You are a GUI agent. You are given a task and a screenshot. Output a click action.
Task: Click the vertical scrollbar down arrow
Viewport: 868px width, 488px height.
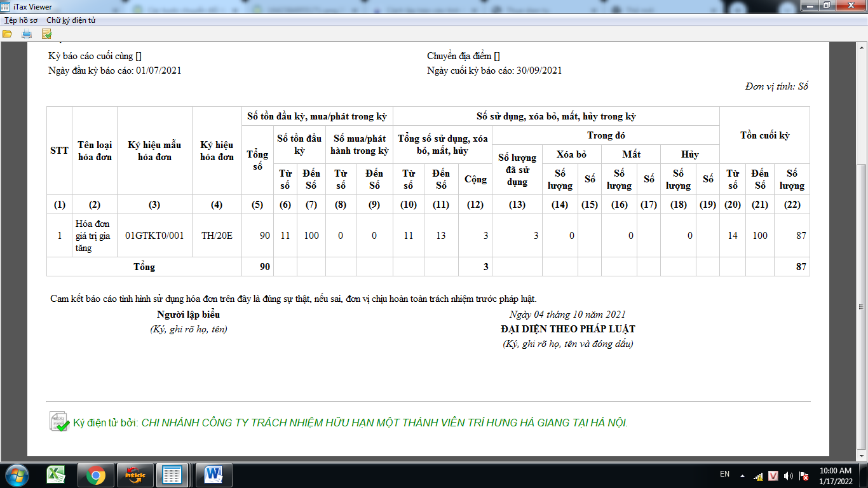[x=862, y=456]
